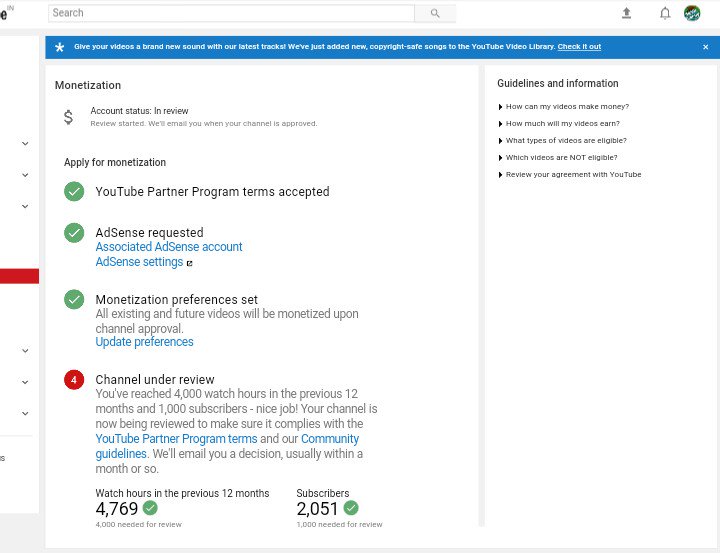This screenshot has width=720, height=553.
Task: Click the green check beside Monetization preferences set
Action: (74, 299)
